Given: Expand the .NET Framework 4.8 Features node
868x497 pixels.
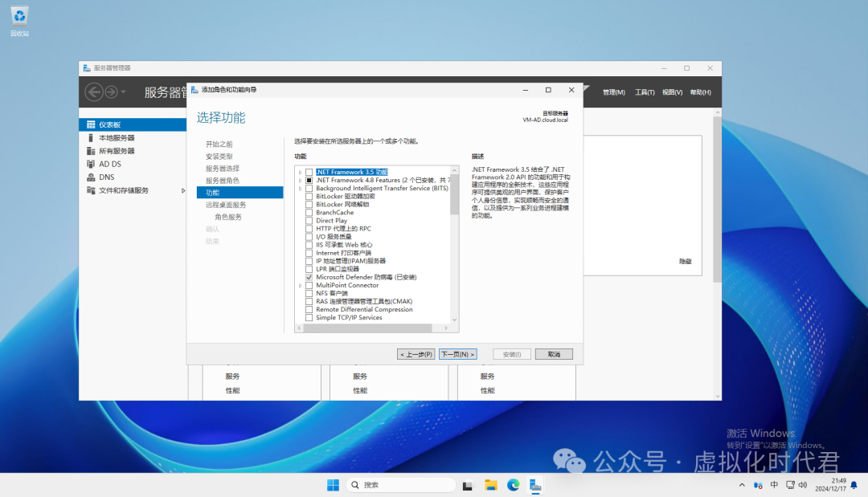Looking at the screenshot, I should click(x=301, y=181).
